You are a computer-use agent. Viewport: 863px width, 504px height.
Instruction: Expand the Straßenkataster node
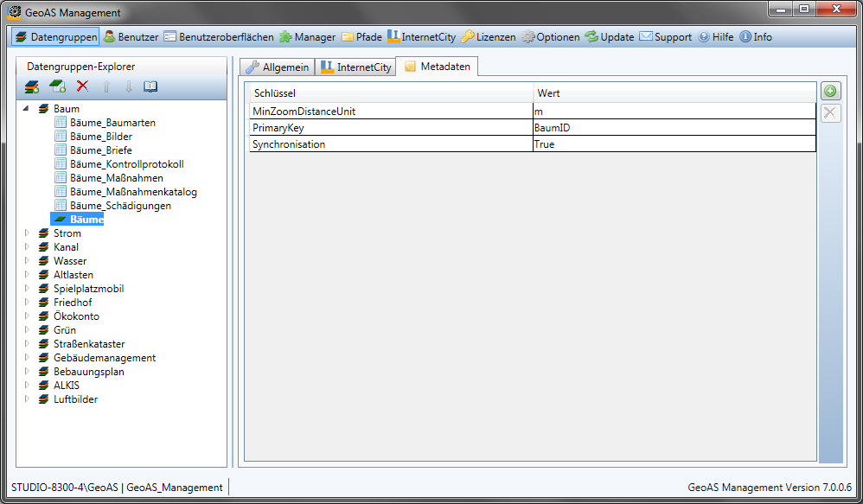click(27, 343)
